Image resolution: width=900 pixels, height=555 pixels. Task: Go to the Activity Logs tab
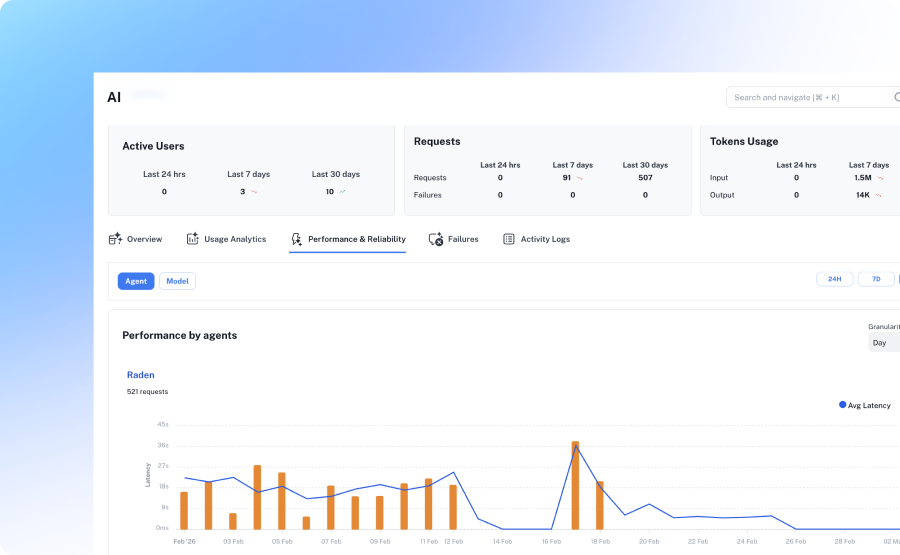pyautogui.click(x=536, y=239)
